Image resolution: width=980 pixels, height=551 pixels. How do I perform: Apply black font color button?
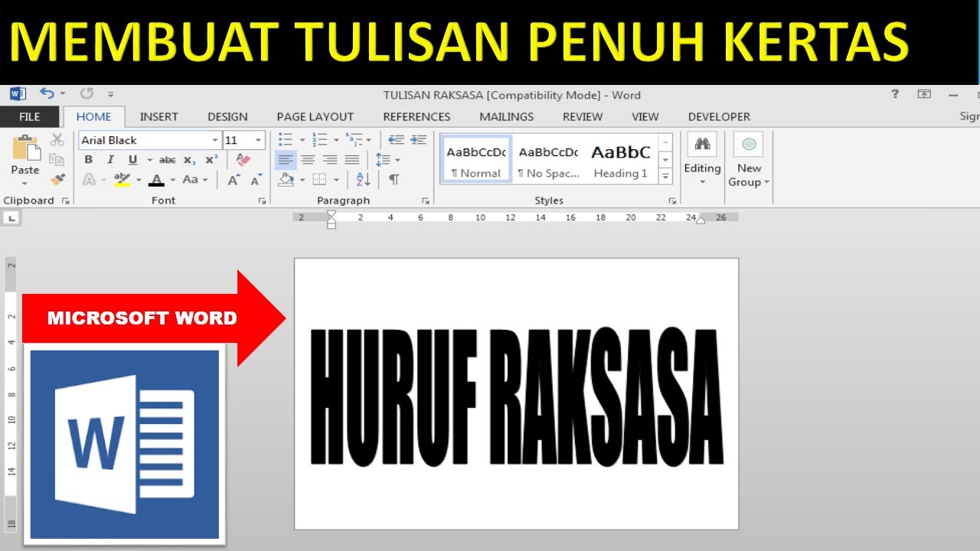(x=157, y=180)
